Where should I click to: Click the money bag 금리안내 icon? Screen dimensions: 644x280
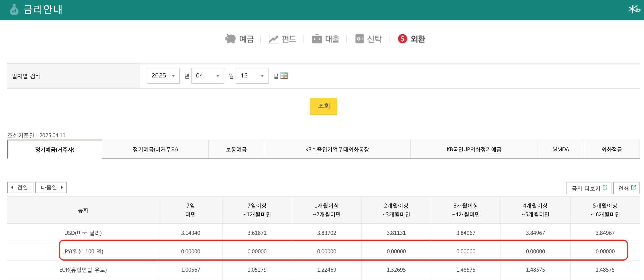[x=14, y=10]
